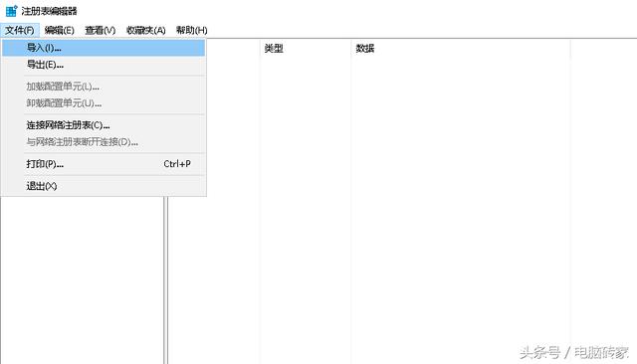This screenshot has height=364, width=637.
Task: Open the 查看(V) menu
Action: point(100,30)
